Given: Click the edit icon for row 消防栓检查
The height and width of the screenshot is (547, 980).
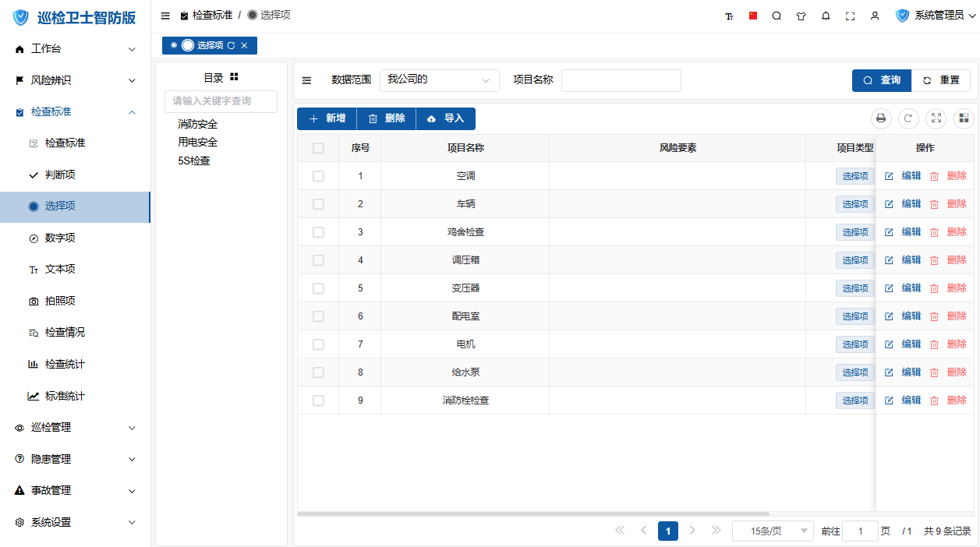Looking at the screenshot, I should point(890,401).
